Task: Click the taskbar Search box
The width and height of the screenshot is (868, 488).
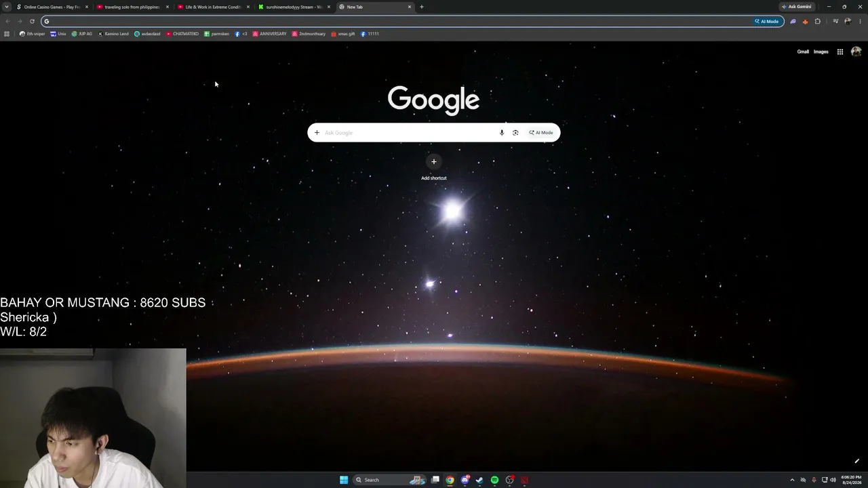Action: click(x=389, y=480)
